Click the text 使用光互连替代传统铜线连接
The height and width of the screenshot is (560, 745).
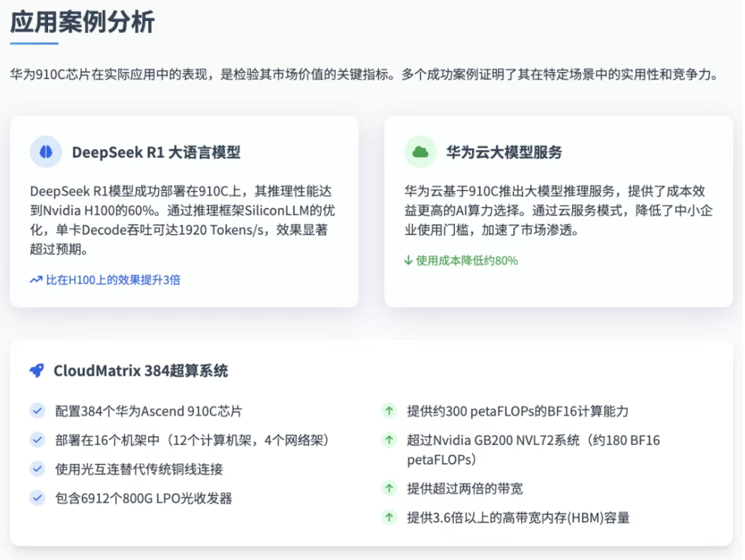coord(139,469)
